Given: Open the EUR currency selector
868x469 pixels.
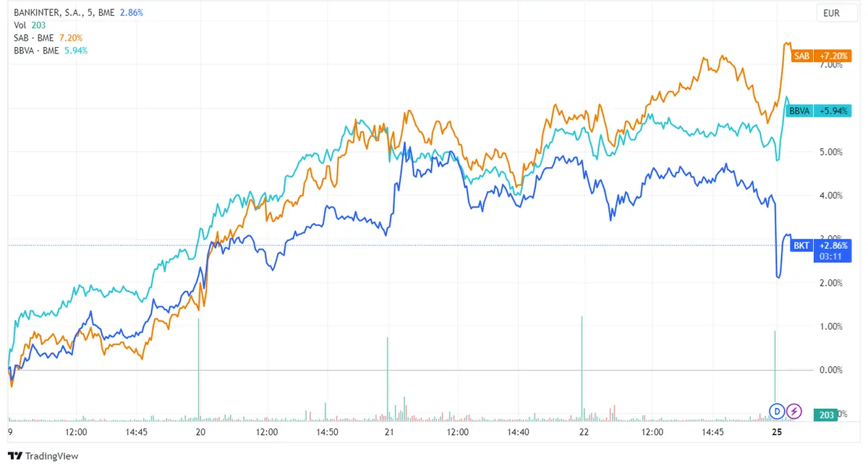Looking at the screenshot, I should tap(836, 12).
